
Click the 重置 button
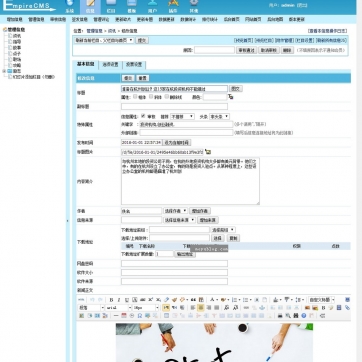pos(143,78)
